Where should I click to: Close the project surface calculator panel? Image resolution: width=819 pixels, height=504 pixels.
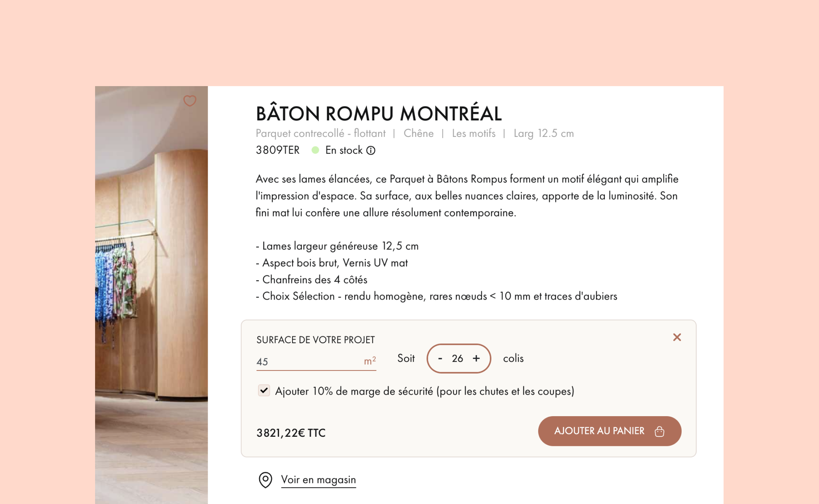point(677,337)
